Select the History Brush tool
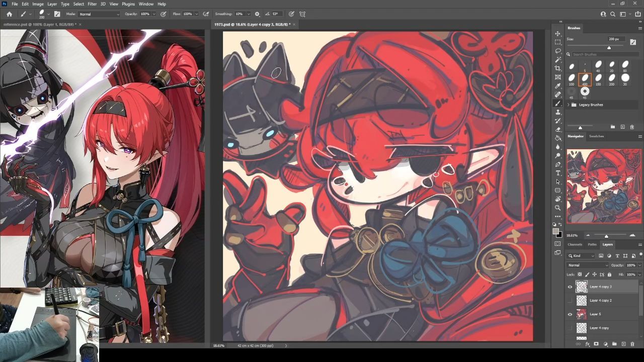 [557, 121]
